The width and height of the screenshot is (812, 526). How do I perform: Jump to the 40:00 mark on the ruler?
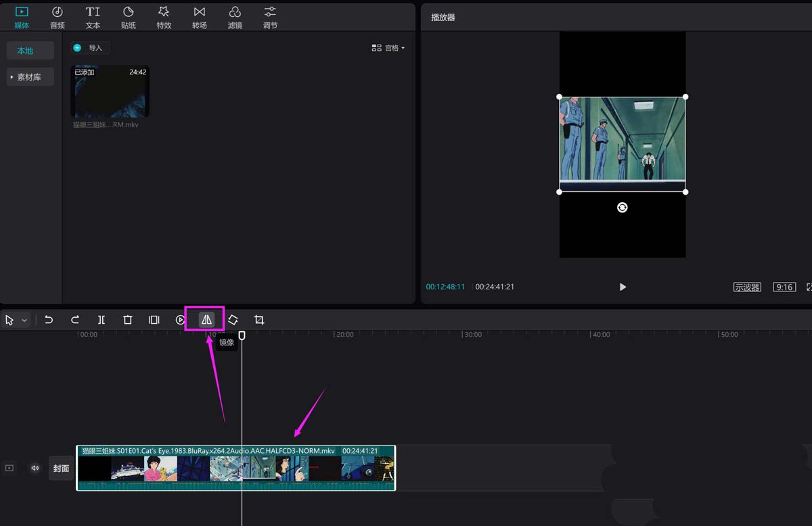601,335
